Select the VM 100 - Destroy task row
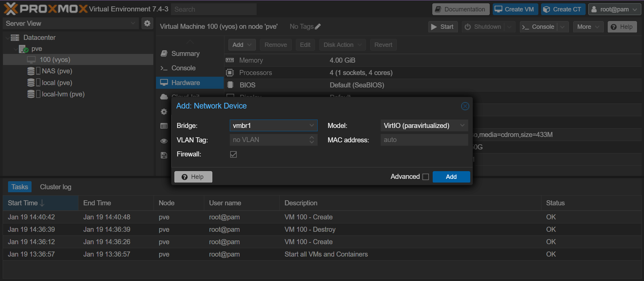This screenshot has height=281, width=644. pos(322,229)
